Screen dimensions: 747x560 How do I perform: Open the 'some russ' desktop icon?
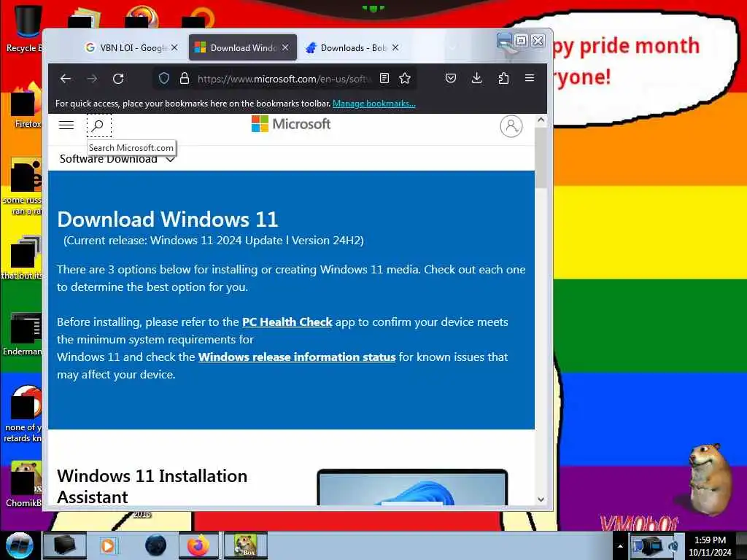pyautogui.click(x=24, y=187)
